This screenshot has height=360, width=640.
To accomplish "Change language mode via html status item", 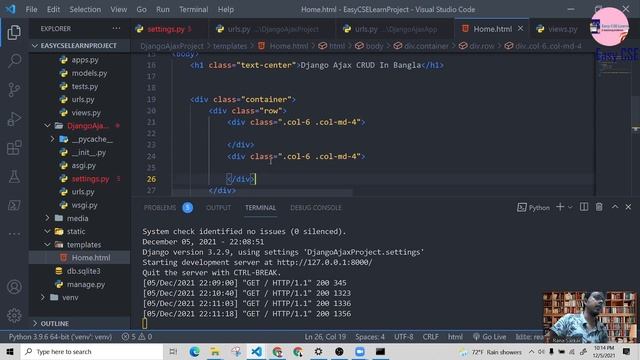I will (x=455, y=337).
